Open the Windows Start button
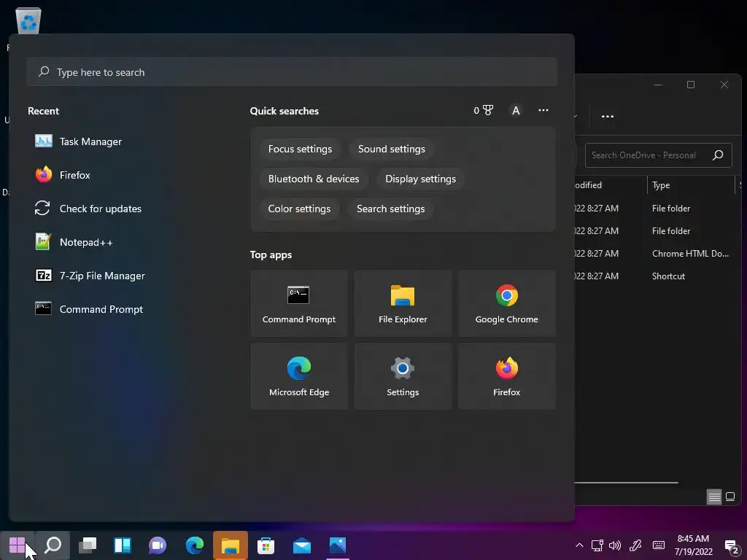The width and height of the screenshot is (747, 560). tap(18, 545)
